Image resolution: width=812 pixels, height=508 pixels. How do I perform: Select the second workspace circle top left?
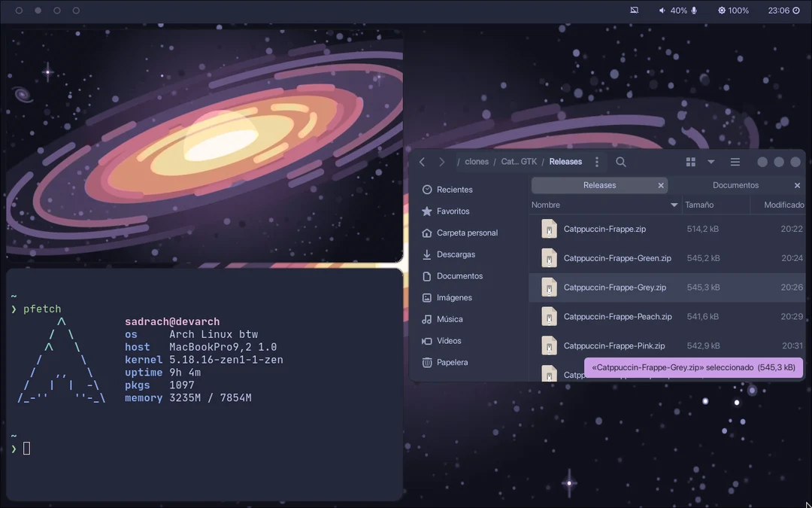pos(38,11)
